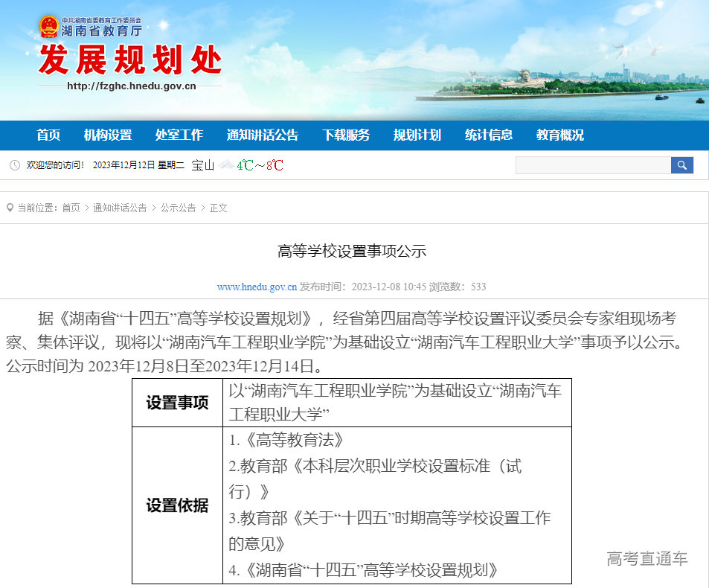Click the national emblem logo of 湖南省教育厅
The image size is (709, 588).
[49, 27]
